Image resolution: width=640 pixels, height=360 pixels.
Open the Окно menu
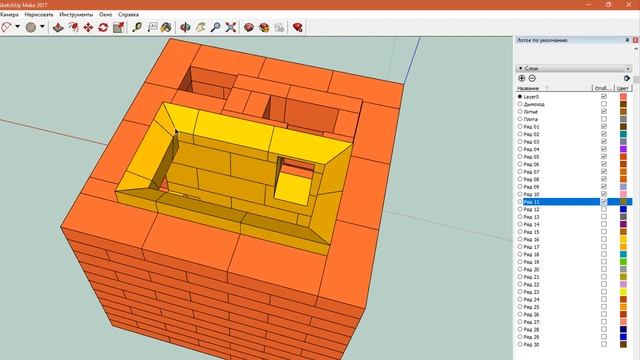point(105,14)
